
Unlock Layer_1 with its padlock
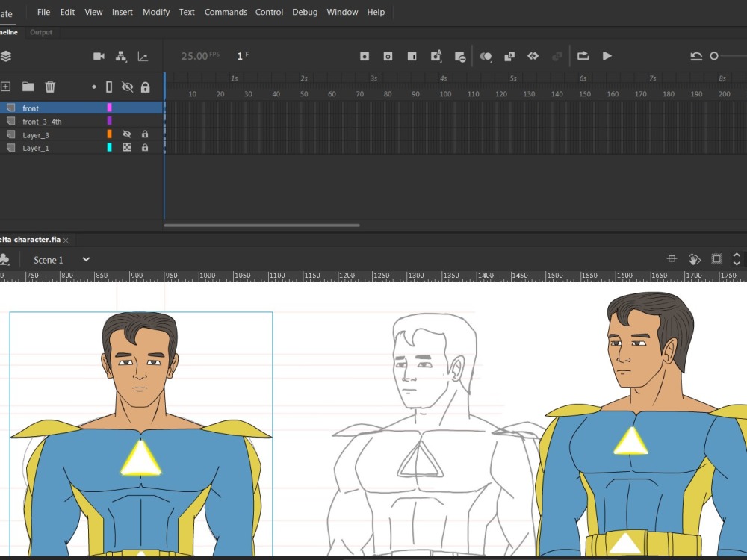[145, 148]
